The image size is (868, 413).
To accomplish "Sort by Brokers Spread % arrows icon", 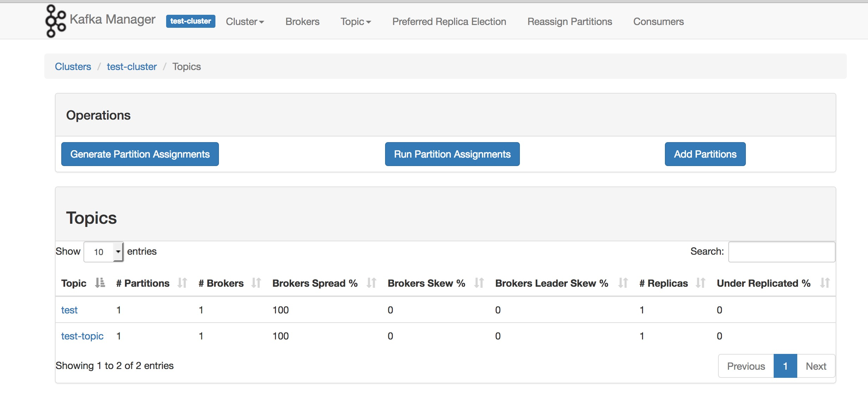I will coord(372,283).
